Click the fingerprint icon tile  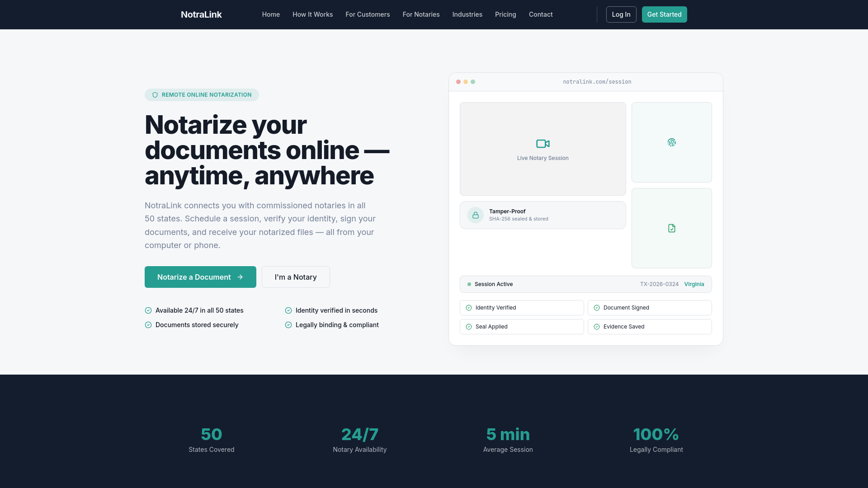(x=672, y=142)
